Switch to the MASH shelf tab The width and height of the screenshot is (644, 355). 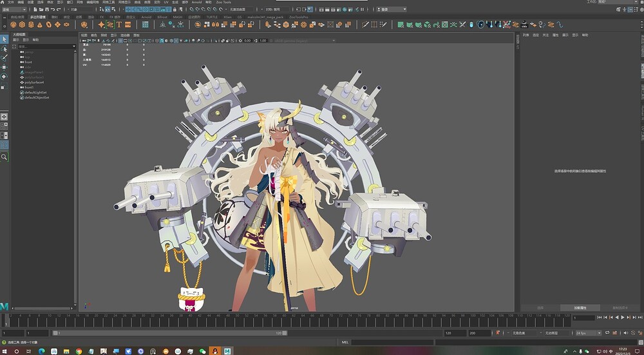coord(178,17)
